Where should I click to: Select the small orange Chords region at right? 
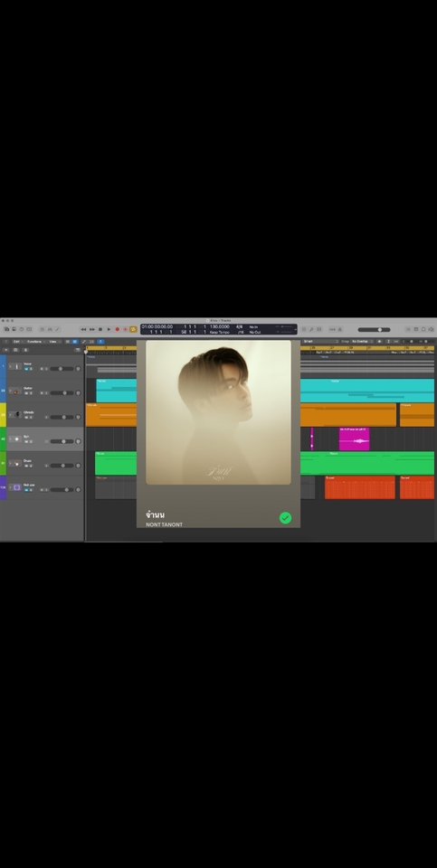point(417,415)
